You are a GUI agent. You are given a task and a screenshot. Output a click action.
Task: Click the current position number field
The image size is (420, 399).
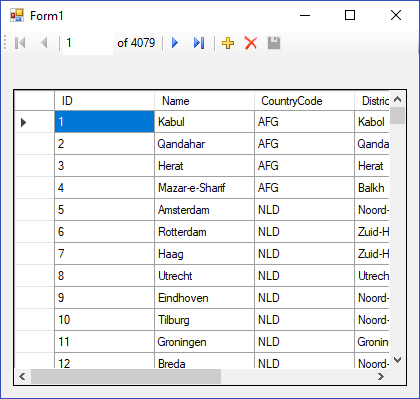click(88, 43)
